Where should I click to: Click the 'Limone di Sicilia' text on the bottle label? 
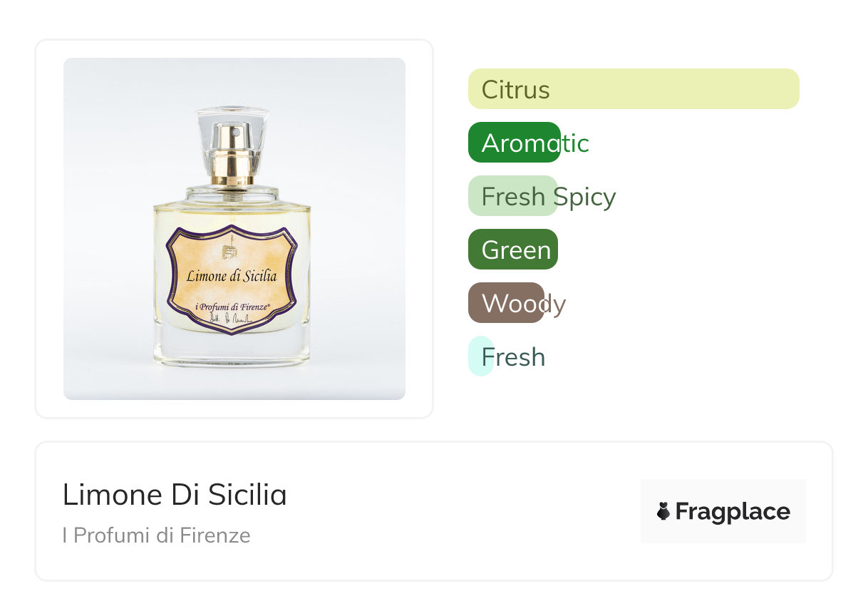(x=232, y=276)
